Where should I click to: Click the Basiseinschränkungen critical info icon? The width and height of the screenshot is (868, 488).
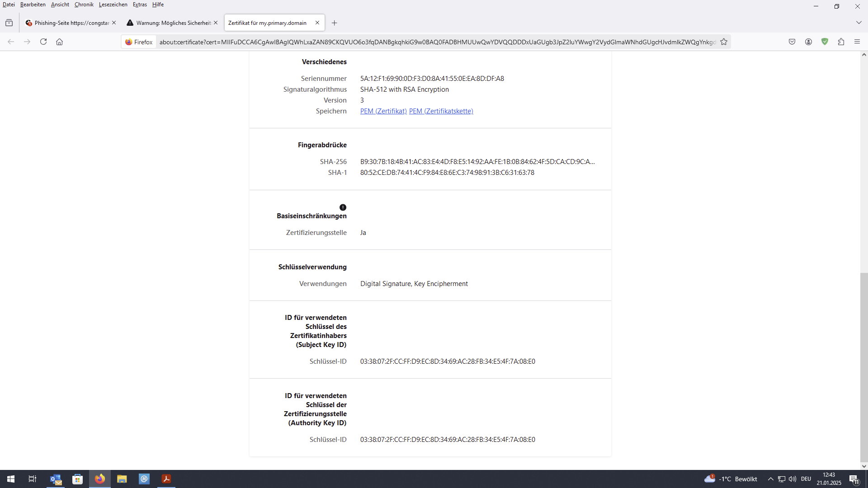click(343, 207)
